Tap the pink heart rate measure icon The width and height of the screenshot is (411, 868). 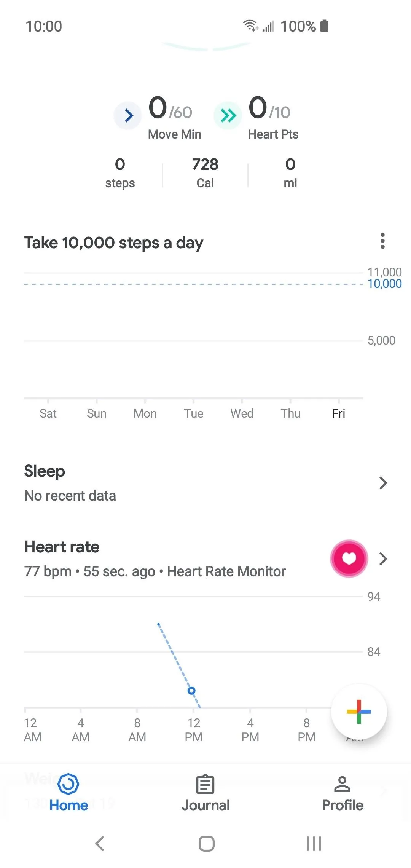pos(349,558)
